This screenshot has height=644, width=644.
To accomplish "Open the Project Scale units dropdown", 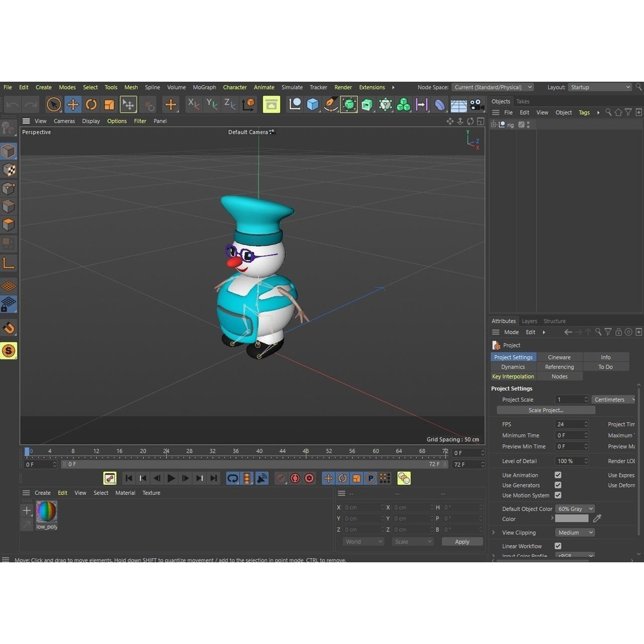I will 613,400.
